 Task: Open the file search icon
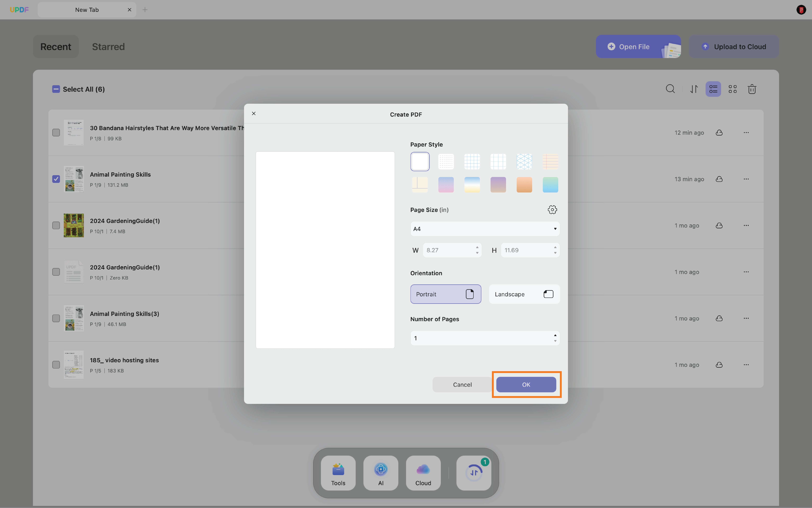pos(670,89)
